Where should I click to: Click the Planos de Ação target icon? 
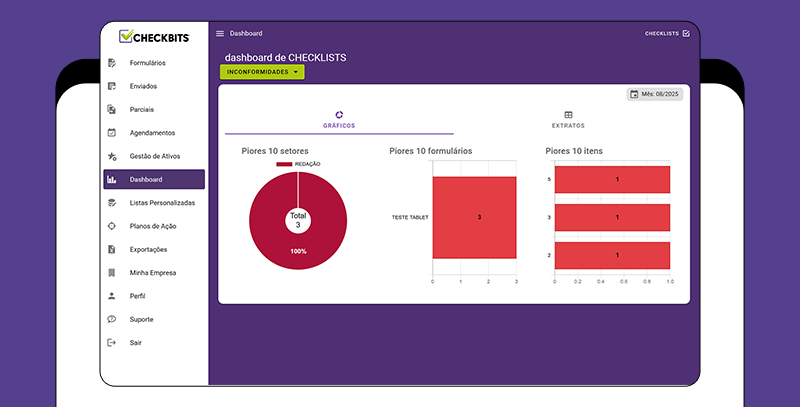point(112,226)
